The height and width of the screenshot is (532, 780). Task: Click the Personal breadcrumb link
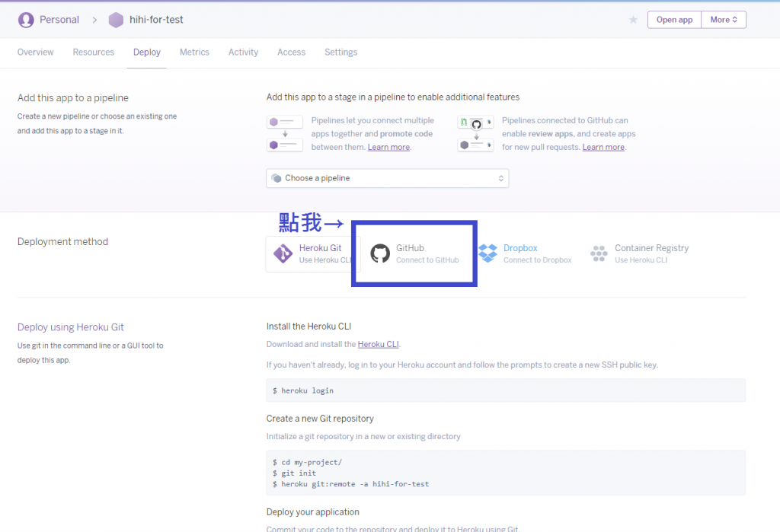point(59,20)
